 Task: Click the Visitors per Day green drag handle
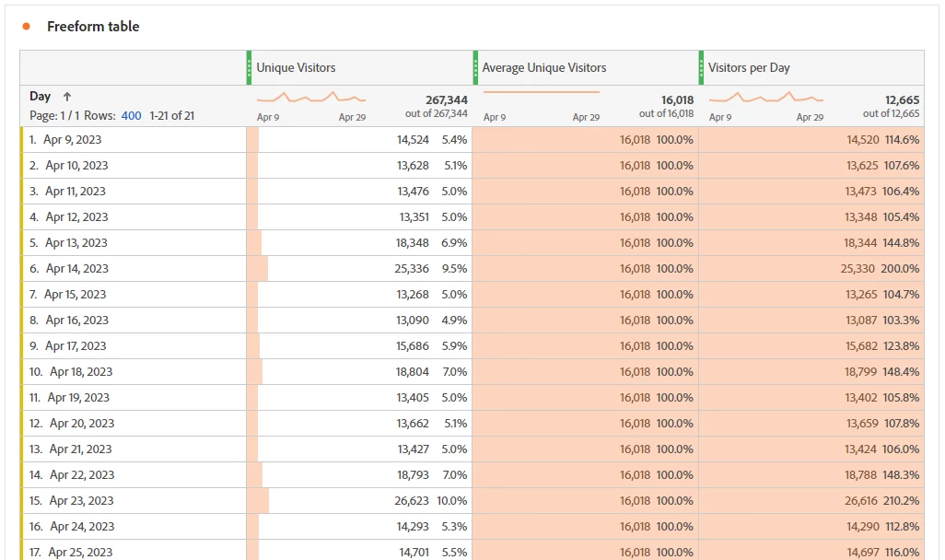[702, 67]
